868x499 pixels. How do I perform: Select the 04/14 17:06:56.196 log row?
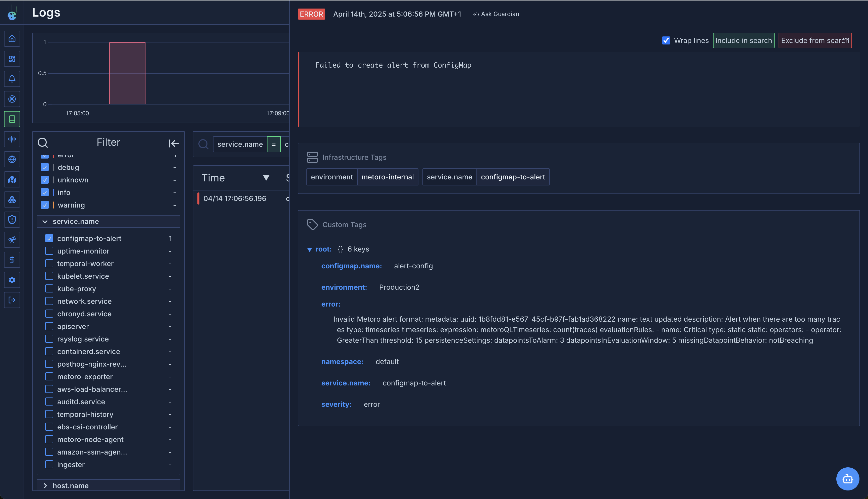pos(235,198)
